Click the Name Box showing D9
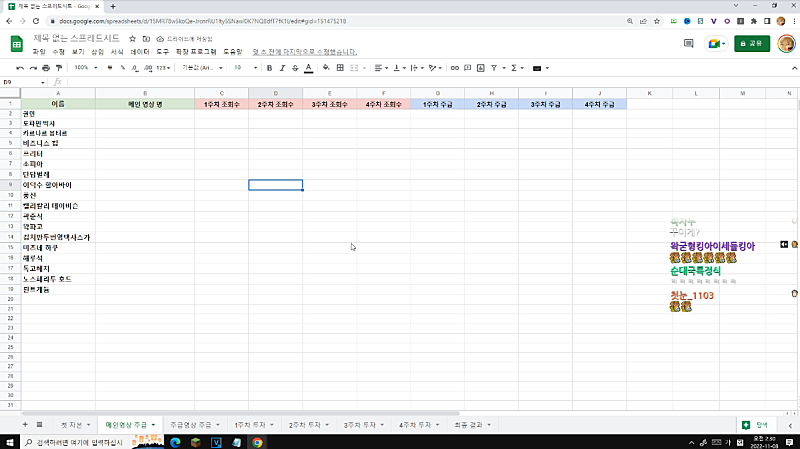800x449 pixels. (x=23, y=82)
